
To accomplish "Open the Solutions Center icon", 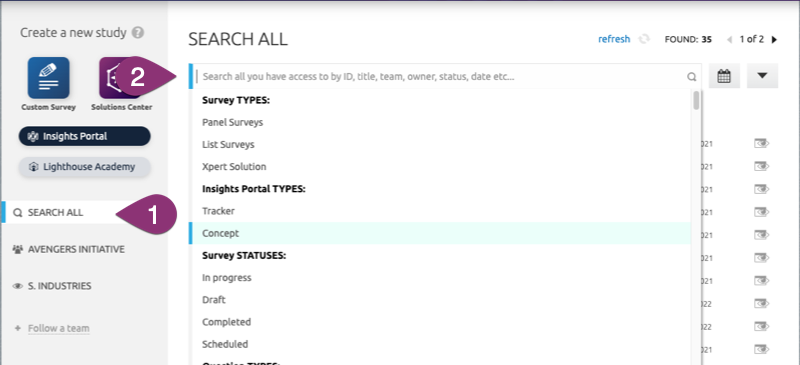I will coord(120,78).
